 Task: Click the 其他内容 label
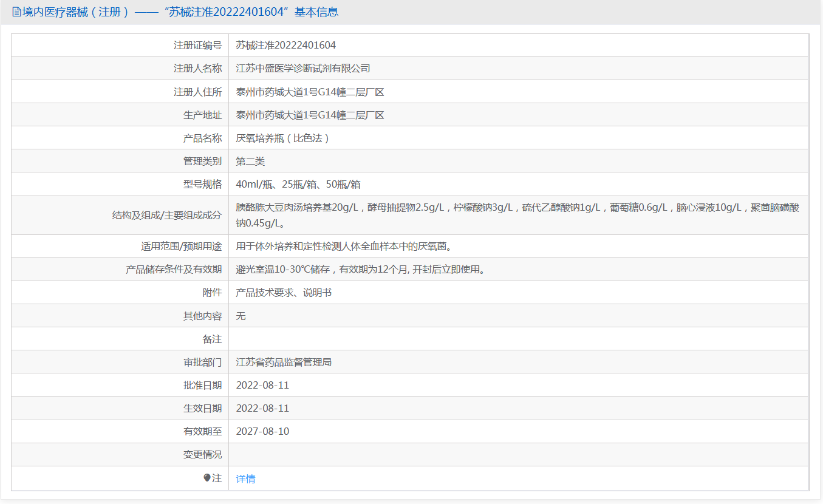203,316
